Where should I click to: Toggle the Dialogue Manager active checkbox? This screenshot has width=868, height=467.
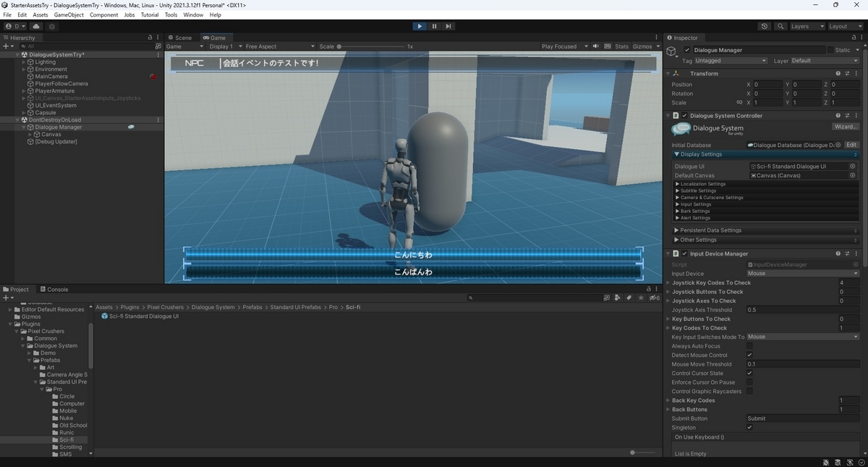(x=687, y=50)
